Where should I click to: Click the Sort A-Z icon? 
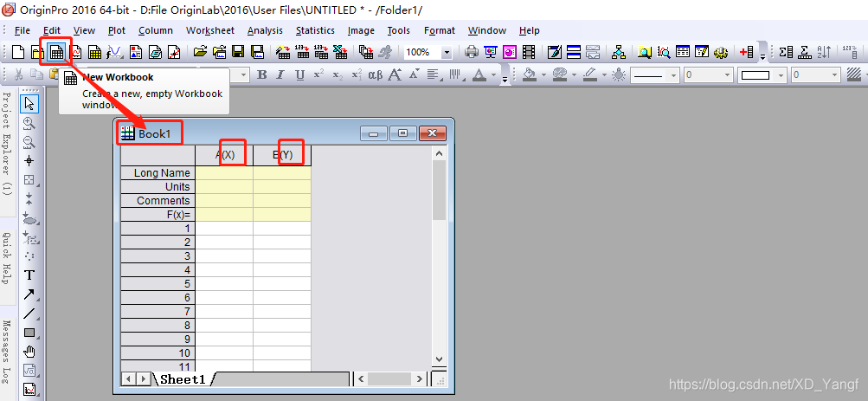click(824, 53)
